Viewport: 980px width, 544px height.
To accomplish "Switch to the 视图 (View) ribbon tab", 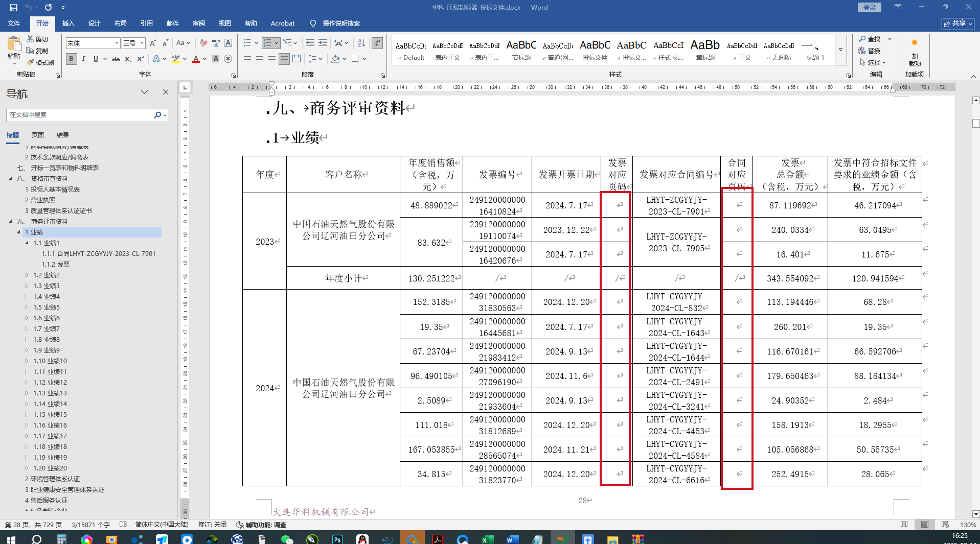I will coord(225,23).
